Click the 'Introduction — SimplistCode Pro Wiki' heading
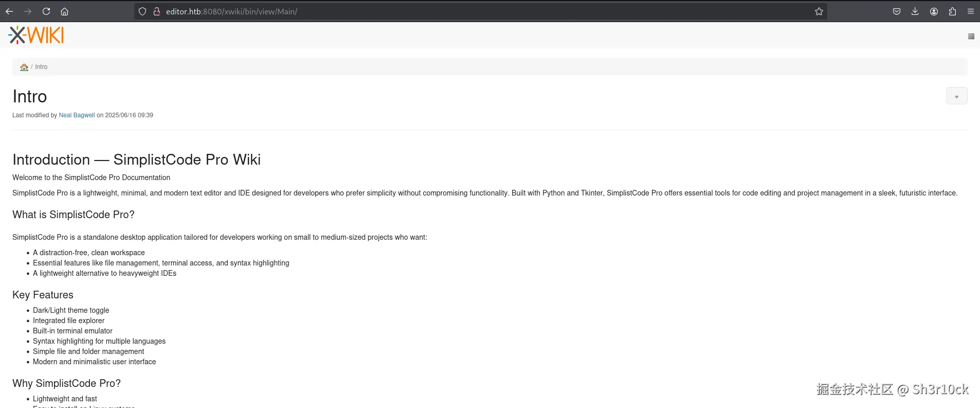 click(x=136, y=159)
